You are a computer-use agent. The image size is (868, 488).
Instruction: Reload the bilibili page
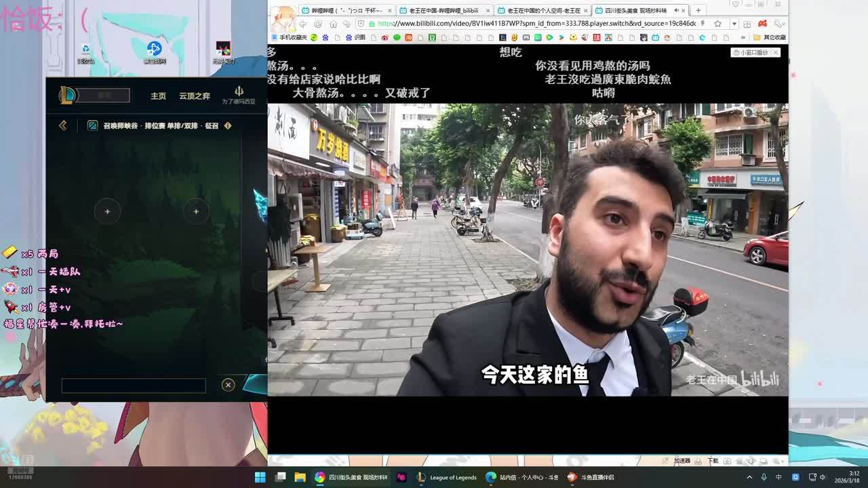(318, 24)
